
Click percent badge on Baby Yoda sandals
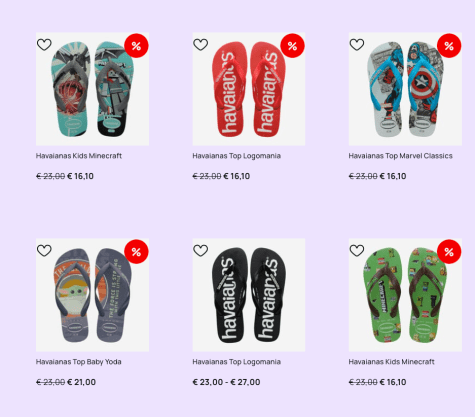point(136,252)
